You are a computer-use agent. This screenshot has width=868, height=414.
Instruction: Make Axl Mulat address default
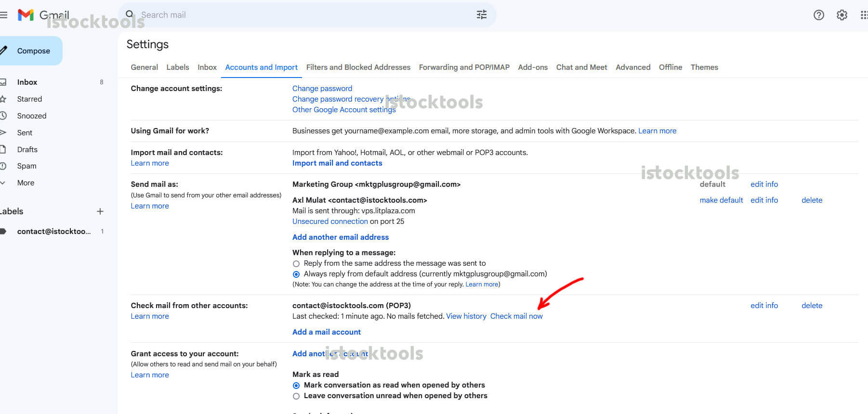721,200
